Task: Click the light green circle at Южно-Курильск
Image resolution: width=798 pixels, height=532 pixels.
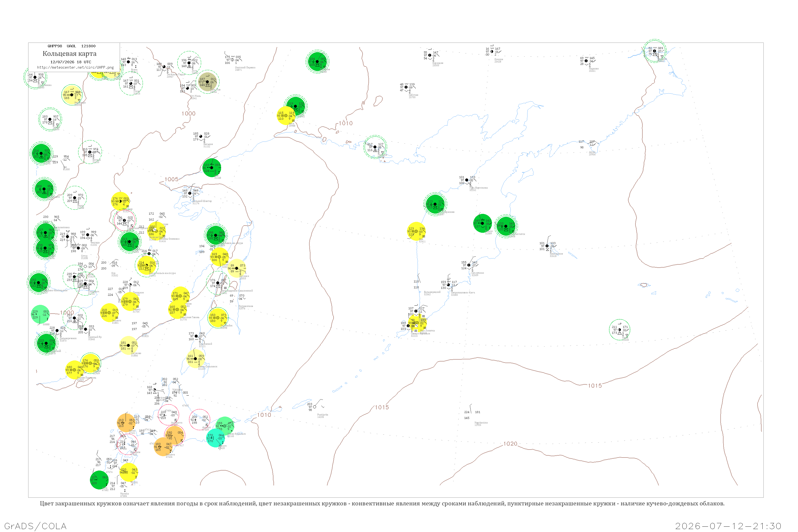Action: pyautogui.click(x=225, y=426)
